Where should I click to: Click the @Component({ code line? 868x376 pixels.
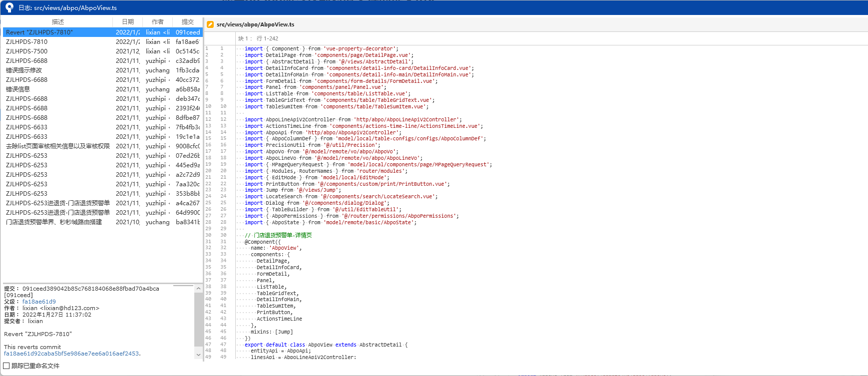click(x=263, y=242)
